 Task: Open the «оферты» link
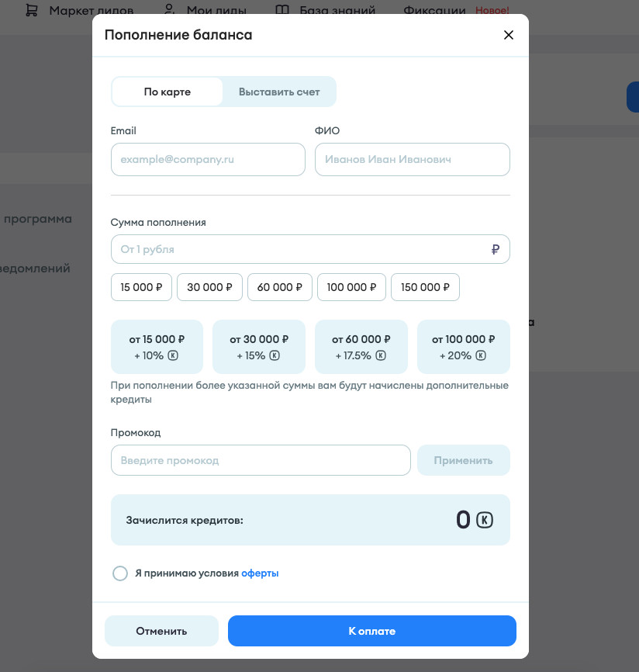click(260, 573)
